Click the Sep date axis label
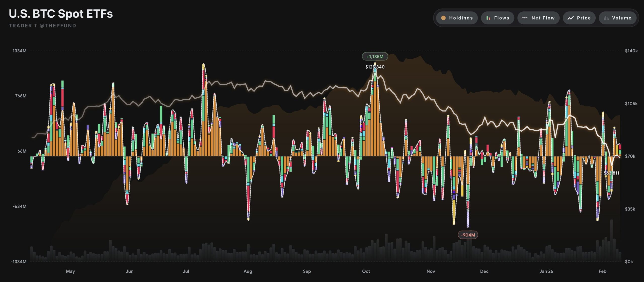 (x=307, y=271)
